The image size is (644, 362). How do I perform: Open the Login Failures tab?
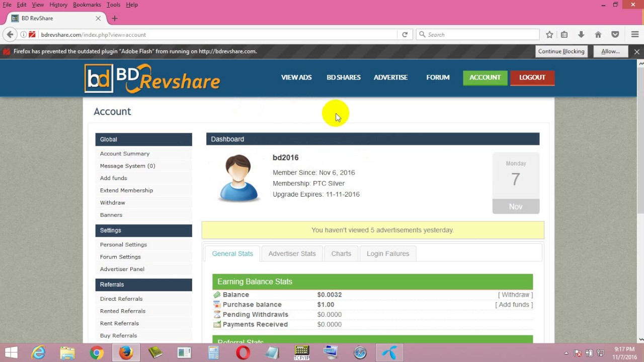(388, 253)
